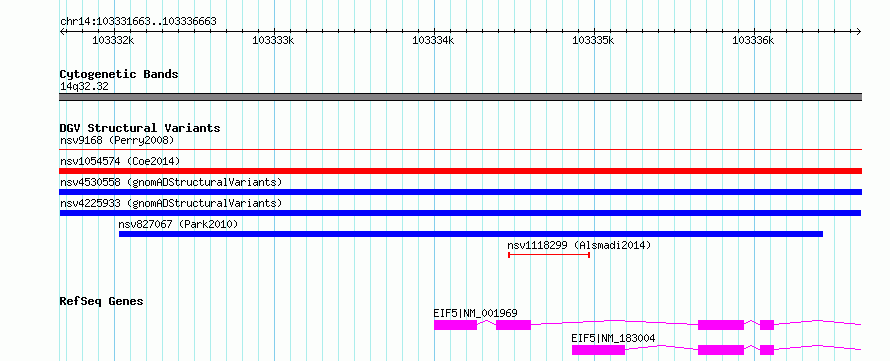
Task: Select first exon of EIF5|NM_001969 transcript
Action: point(456,325)
